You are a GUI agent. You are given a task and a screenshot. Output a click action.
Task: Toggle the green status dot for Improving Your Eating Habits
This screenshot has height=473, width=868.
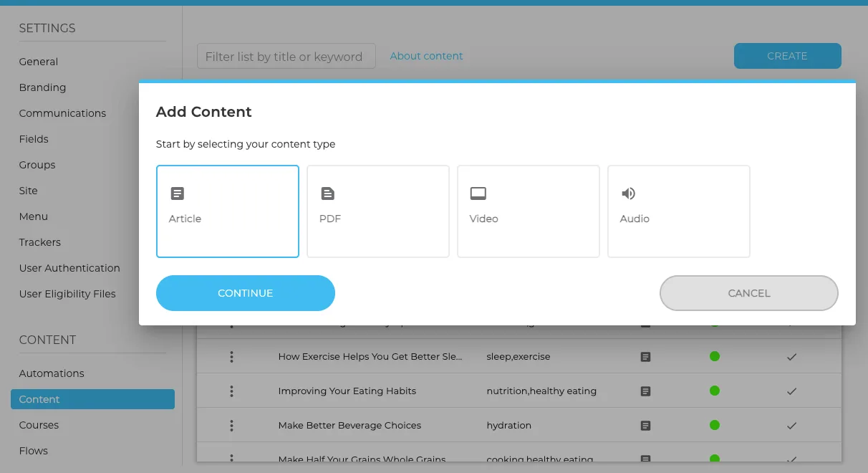click(714, 391)
